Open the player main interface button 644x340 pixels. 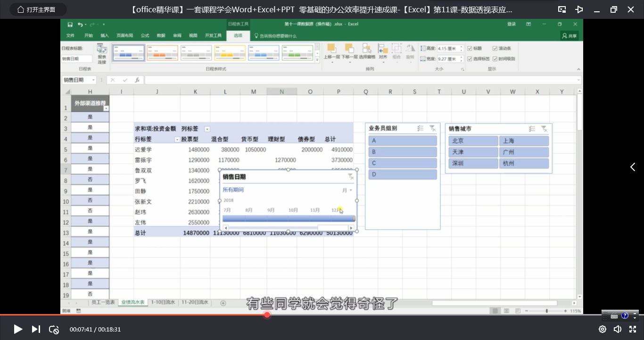(x=38, y=9)
